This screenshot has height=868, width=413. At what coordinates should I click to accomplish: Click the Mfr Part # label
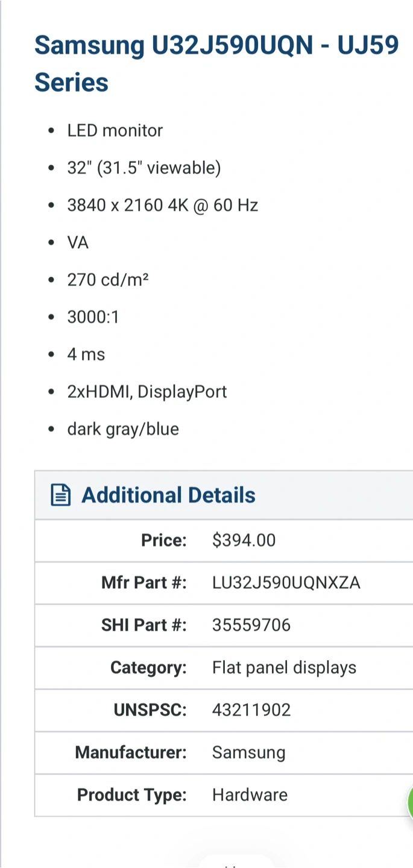click(143, 583)
